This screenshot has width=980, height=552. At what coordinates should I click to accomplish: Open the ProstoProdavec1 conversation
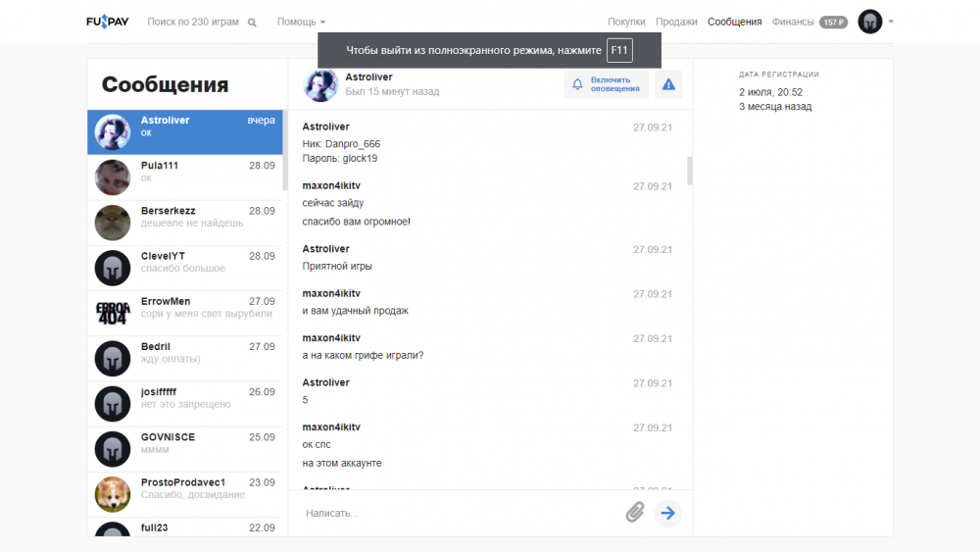(185, 494)
